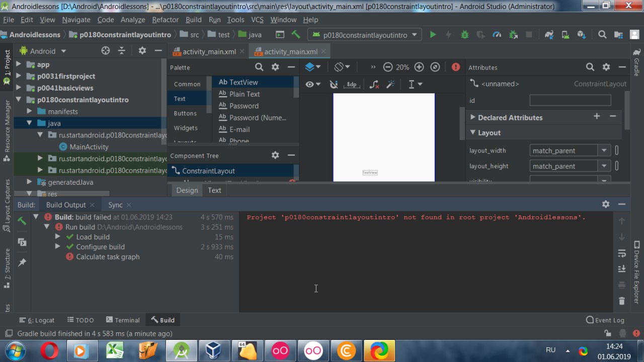The width and height of the screenshot is (644, 362).
Task: Expand the Load build node
Action: tap(57, 236)
